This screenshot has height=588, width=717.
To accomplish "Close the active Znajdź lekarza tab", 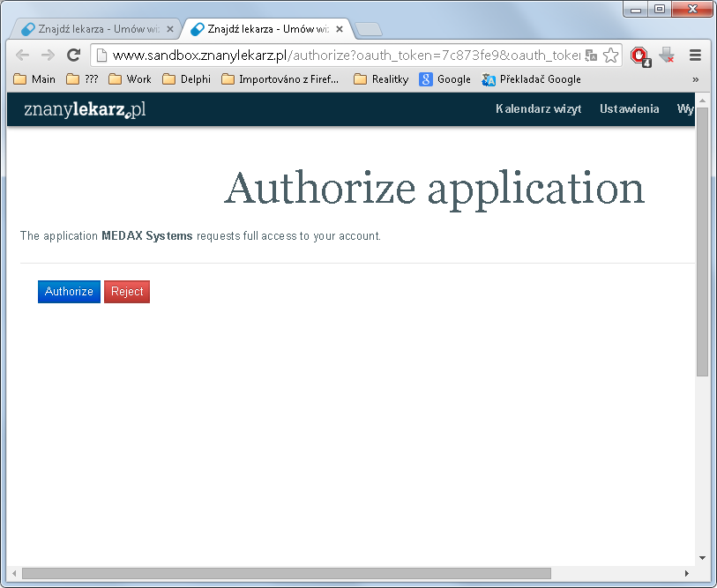I will [340, 29].
